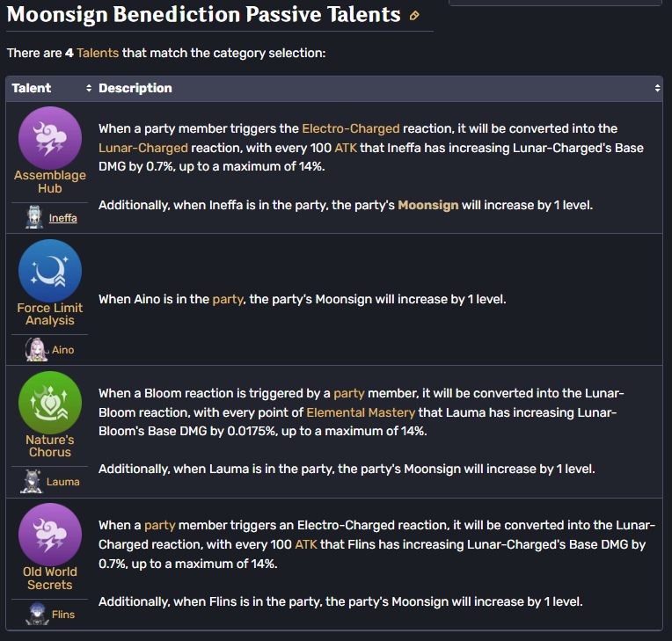Viewport: 672px width, 641px height.
Task: Open the Ineffa character name link
Action: tap(63, 218)
